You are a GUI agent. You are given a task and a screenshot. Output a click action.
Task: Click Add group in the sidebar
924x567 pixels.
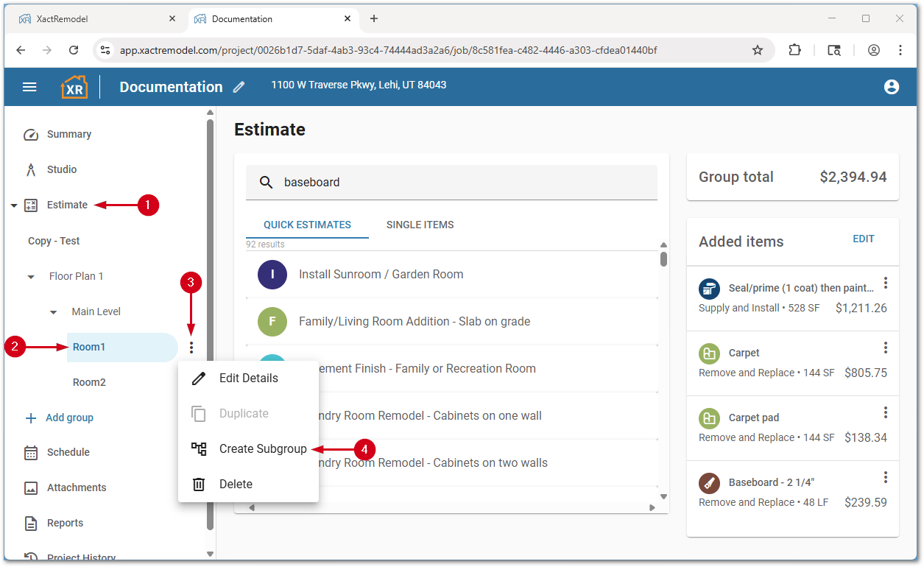(x=69, y=418)
